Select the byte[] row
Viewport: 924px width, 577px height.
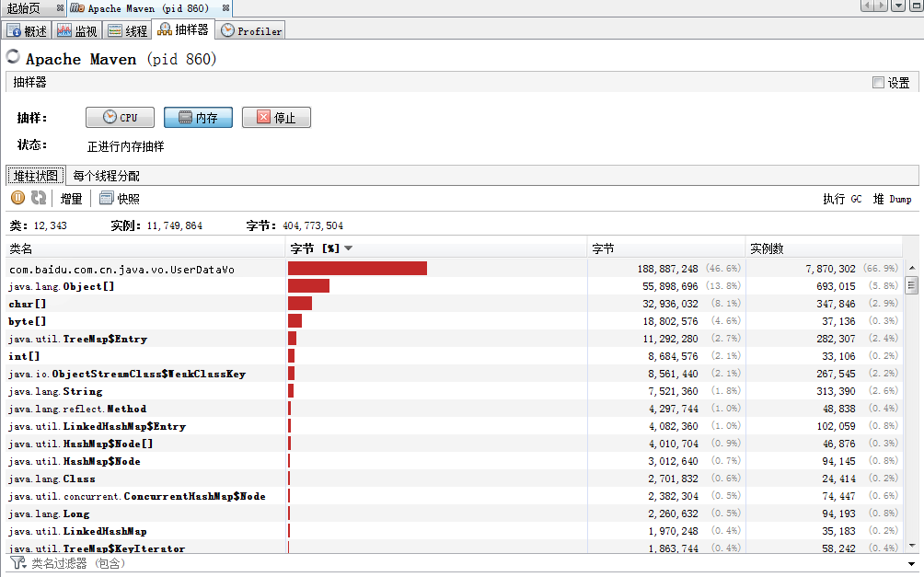pyautogui.click(x=454, y=321)
